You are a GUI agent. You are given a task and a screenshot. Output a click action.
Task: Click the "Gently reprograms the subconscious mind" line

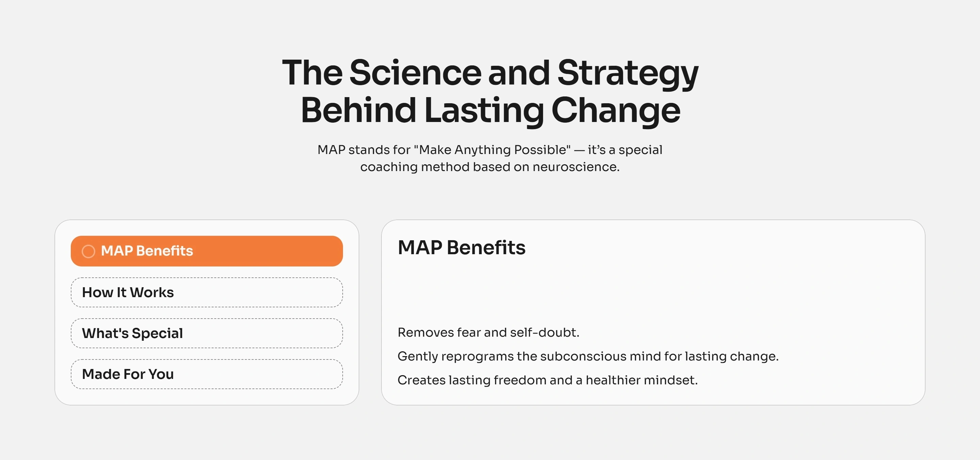[x=540, y=356]
